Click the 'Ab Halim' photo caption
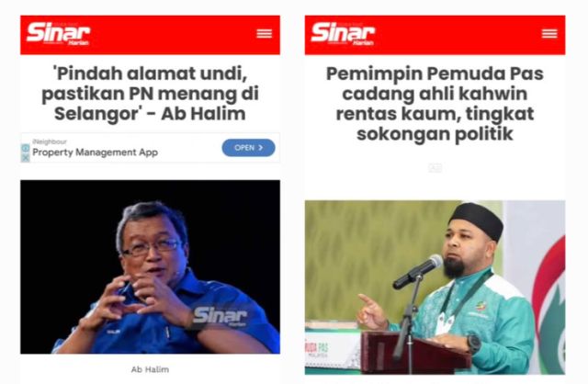 [x=150, y=369]
